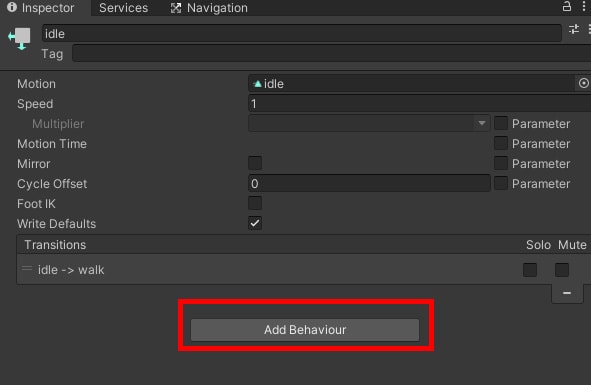
Task: Click the Cycle Offset label
Action: (x=52, y=184)
